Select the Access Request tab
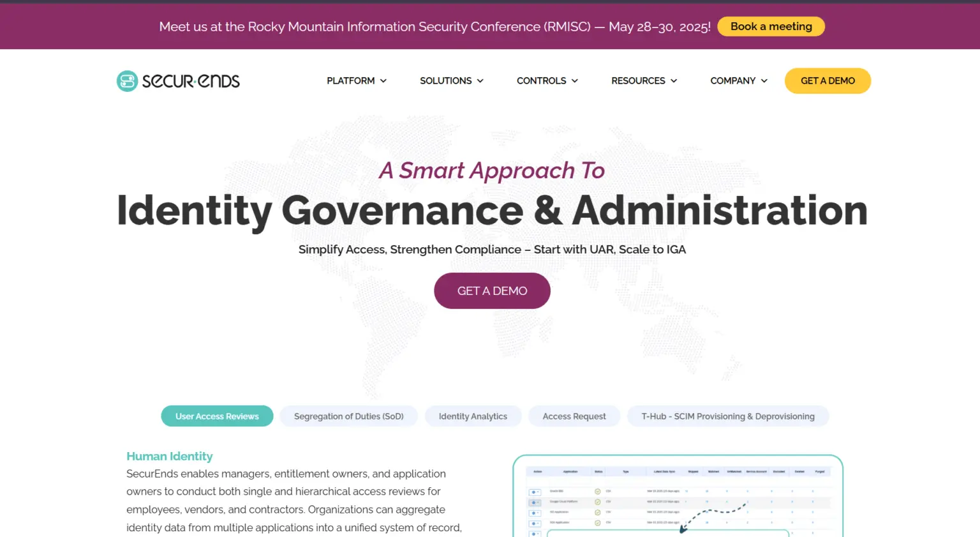 574,416
